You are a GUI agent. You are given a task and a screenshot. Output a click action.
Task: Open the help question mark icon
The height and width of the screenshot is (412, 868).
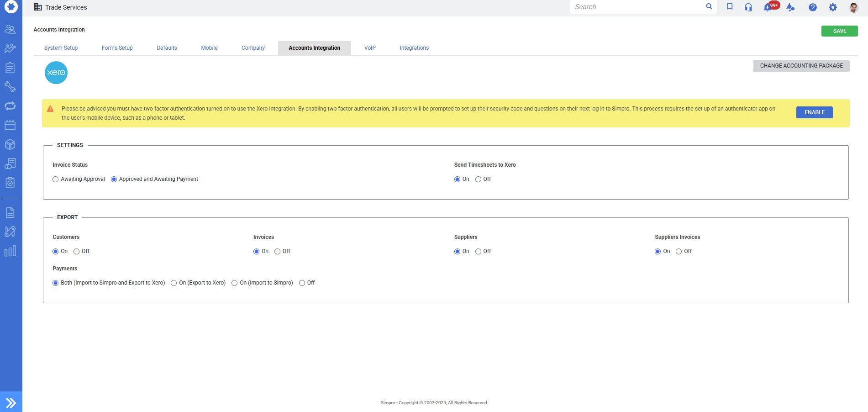tap(812, 7)
